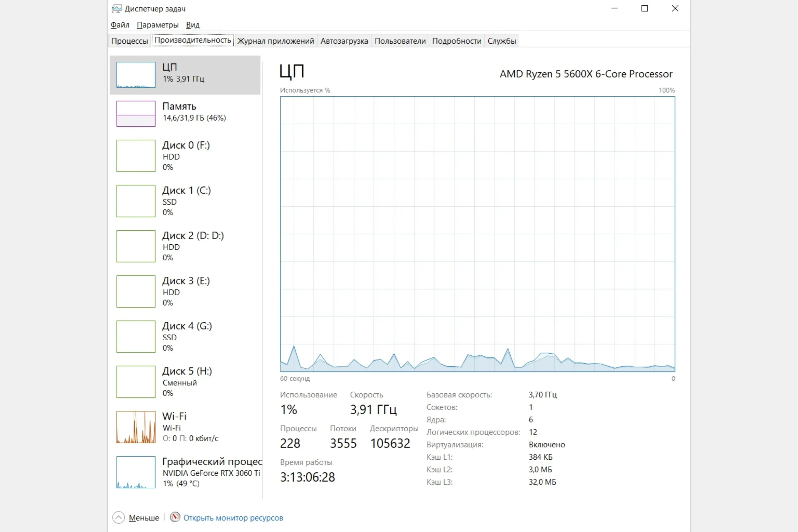Select Диск 1 (C:) SSD graph icon
Screen dimensions: 798x532
[136, 201]
